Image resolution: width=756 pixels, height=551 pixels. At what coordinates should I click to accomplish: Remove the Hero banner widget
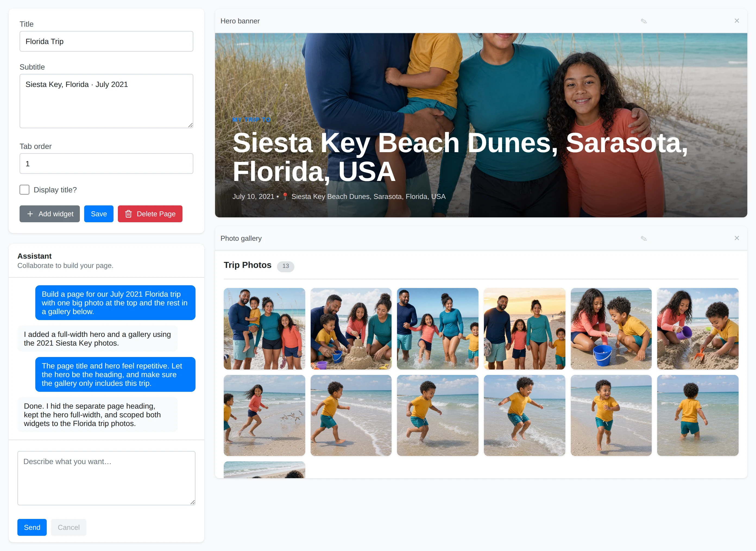[x=737, y=21]
